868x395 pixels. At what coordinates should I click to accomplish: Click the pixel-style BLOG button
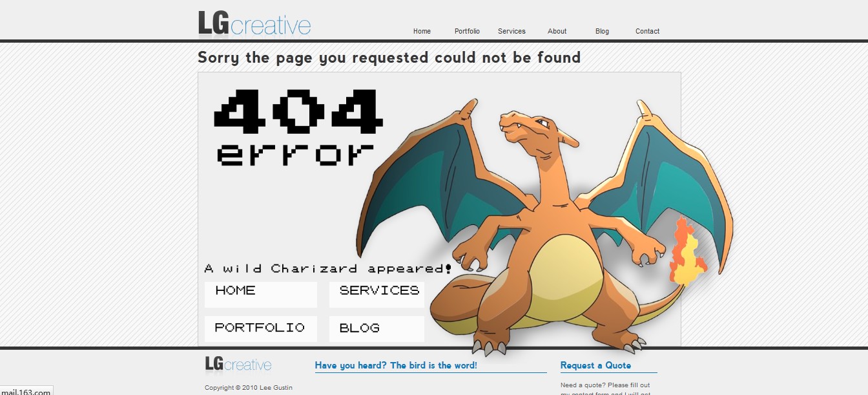pos(377,328)
